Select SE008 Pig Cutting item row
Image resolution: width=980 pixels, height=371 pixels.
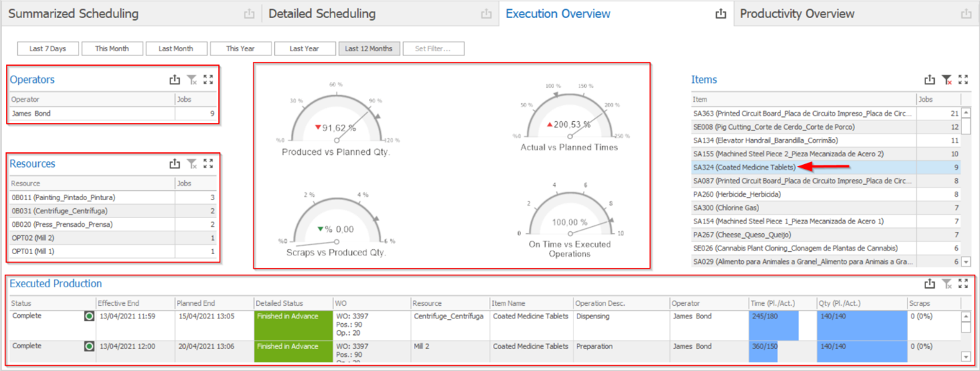point(774,127)
